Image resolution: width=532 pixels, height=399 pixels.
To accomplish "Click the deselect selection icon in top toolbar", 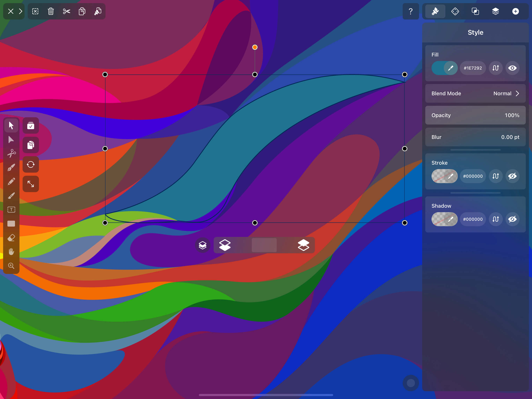I will (x=35, y=11).
